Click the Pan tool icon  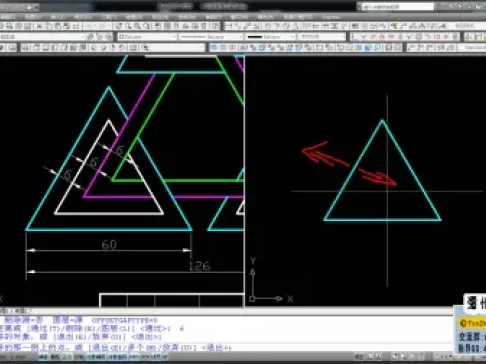coord(119,26)
